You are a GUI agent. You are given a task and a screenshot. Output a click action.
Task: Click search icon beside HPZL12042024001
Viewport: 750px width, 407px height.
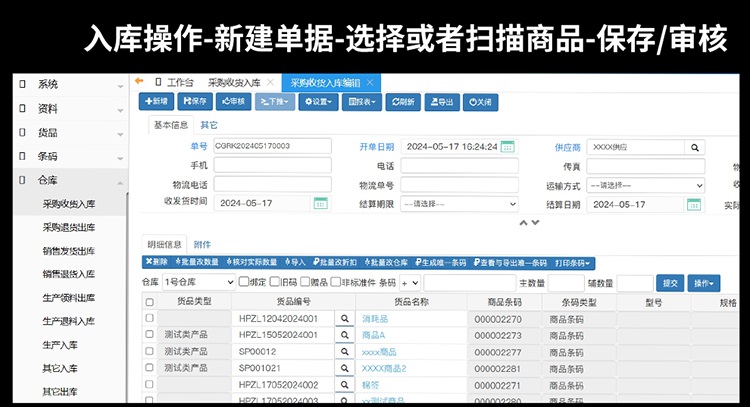[x=344, y=319]
